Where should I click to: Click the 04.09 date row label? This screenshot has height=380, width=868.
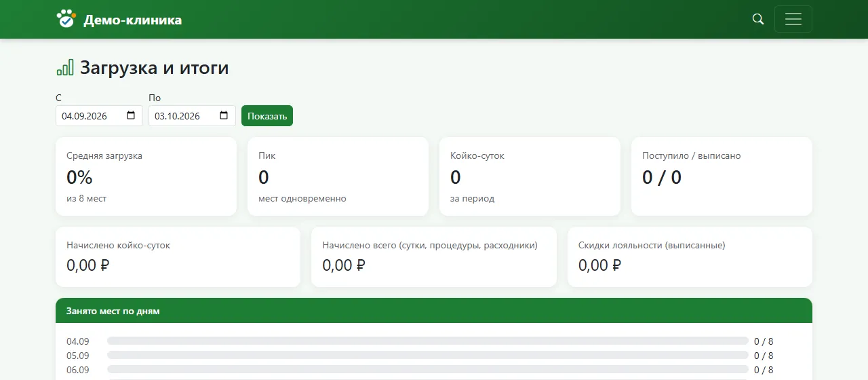coord(78,341)
